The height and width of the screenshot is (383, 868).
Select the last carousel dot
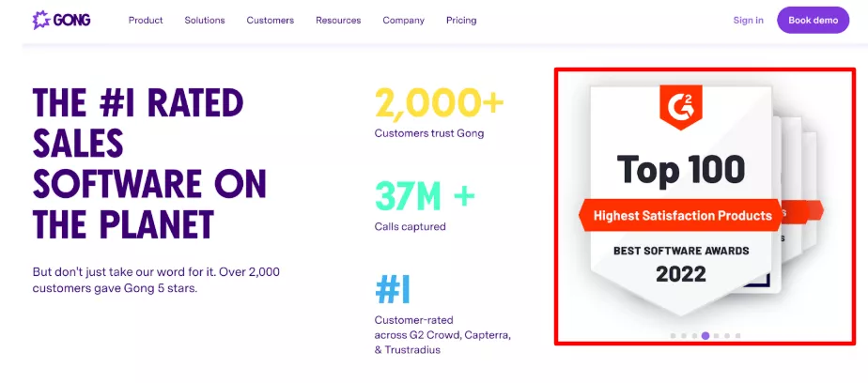coord(738,335)
